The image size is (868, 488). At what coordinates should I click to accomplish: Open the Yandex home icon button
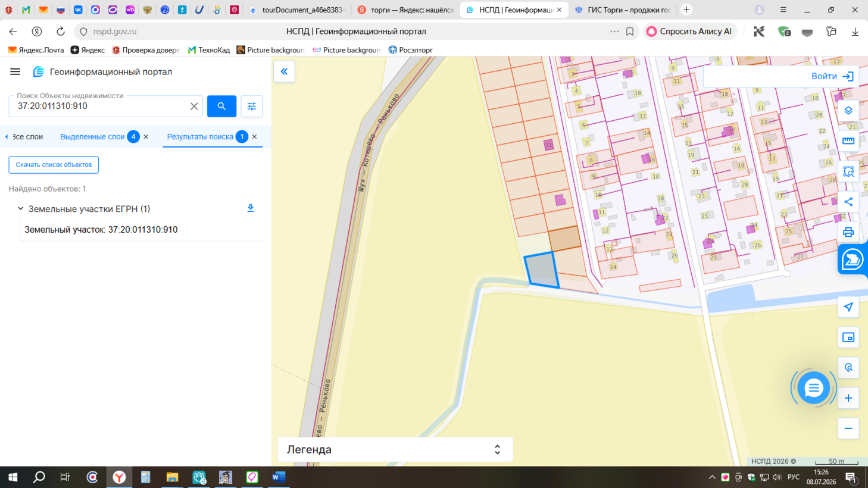point(37,32)
